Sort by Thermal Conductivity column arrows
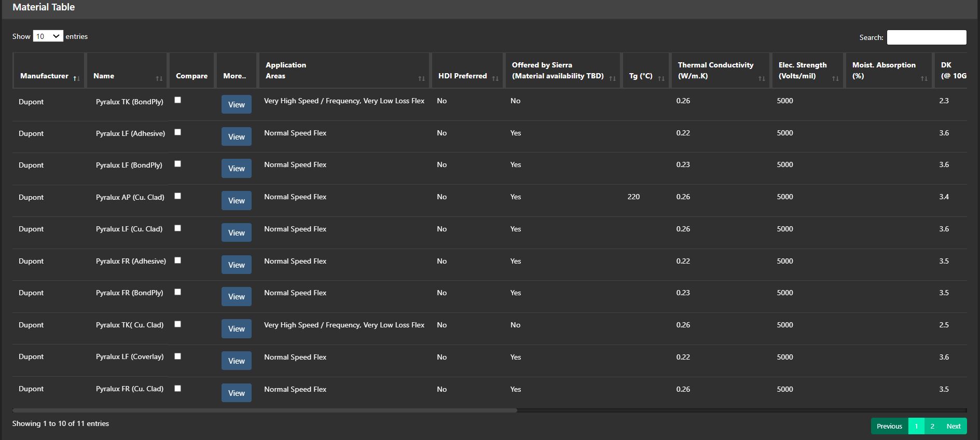 [762, 78]
